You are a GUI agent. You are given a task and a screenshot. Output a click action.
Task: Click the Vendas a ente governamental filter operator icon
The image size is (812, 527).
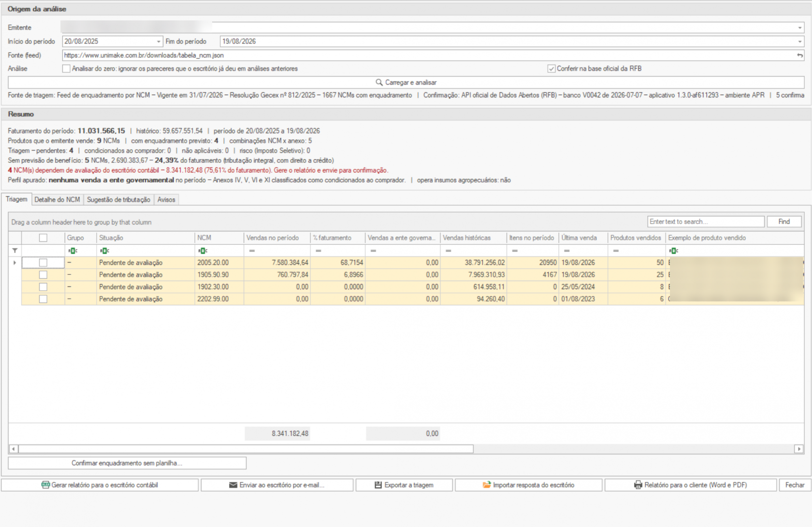click(373, 251)
